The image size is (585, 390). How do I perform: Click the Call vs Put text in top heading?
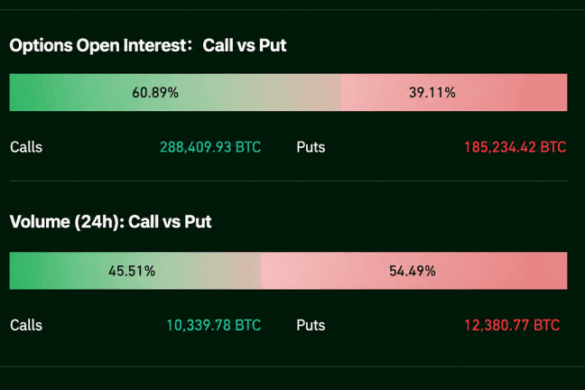pyautogui.click(x=244, y=46)
